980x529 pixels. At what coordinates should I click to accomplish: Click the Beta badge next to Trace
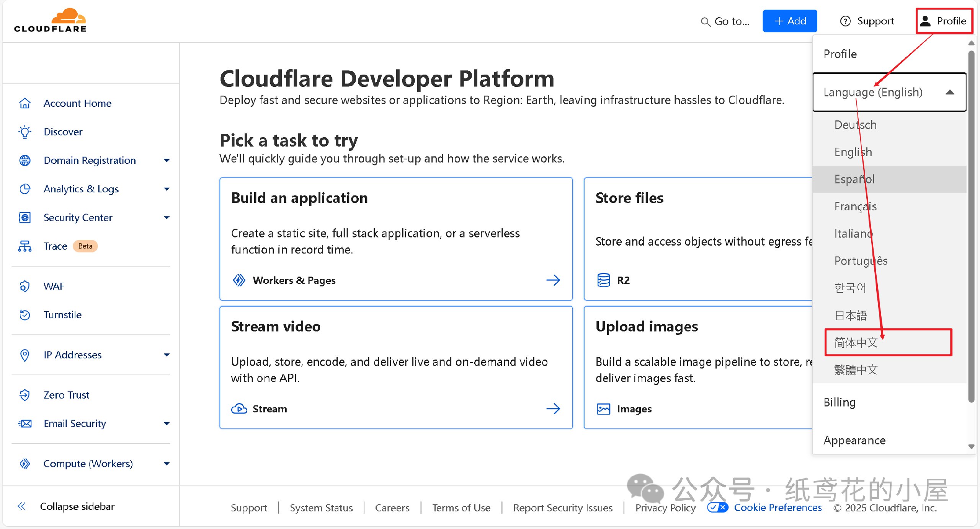85,246
